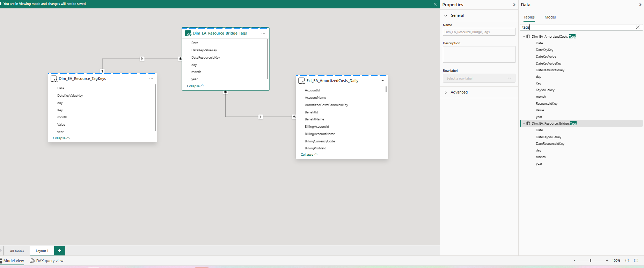Select KeyValueKey under Dim_EA_AmortizedCosts_Tags in the tree
Screen dimensions: 644x268
click(545, 90)
